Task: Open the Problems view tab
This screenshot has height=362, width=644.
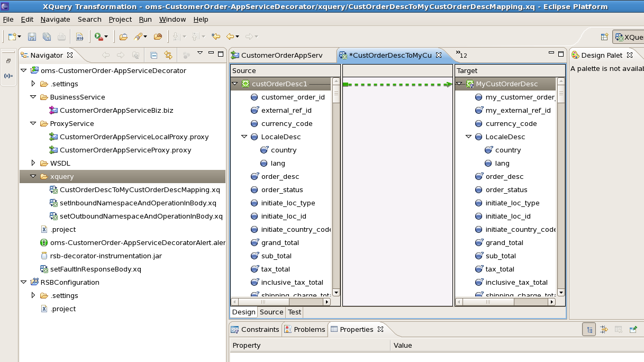Action: point(305,329)
